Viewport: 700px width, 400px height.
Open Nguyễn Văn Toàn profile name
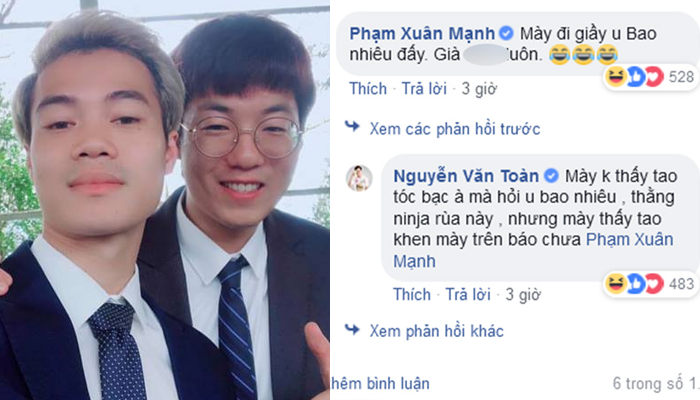(466, 176)
